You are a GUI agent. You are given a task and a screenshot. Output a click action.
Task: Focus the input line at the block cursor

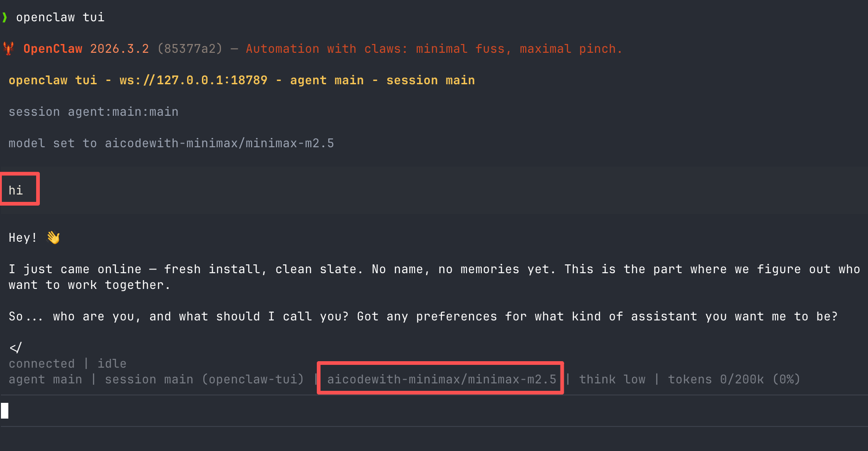5,411
